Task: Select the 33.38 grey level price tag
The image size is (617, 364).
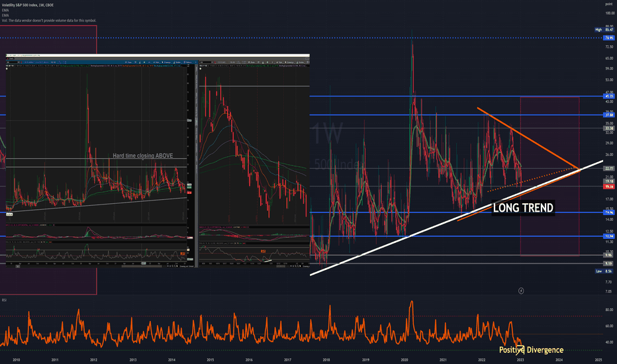Action: [609, 128]
